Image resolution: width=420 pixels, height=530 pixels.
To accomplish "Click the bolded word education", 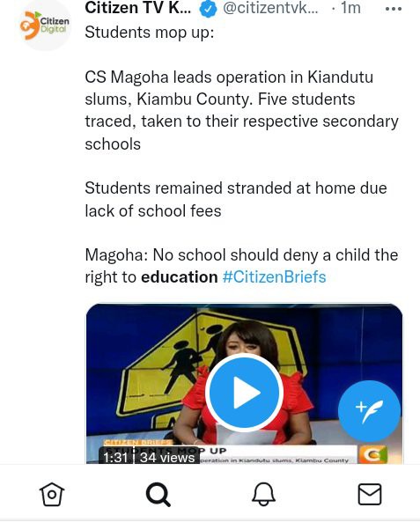I will [180, 277].
